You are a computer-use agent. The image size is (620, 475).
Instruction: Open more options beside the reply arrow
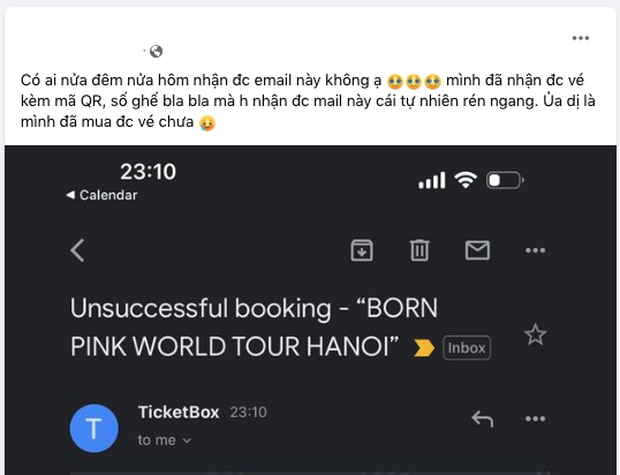(535, 419)
